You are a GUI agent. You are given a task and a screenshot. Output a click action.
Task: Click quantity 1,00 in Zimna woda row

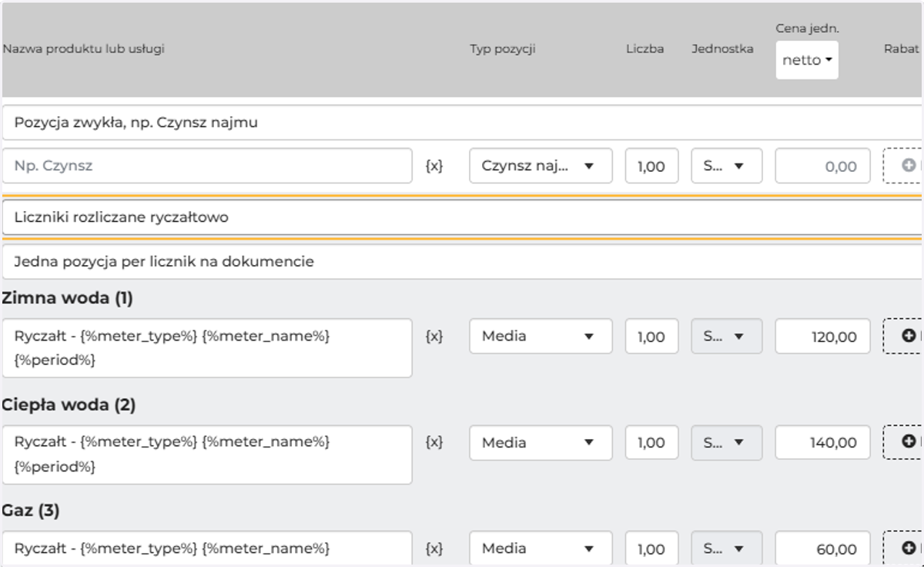click(651, 336)
